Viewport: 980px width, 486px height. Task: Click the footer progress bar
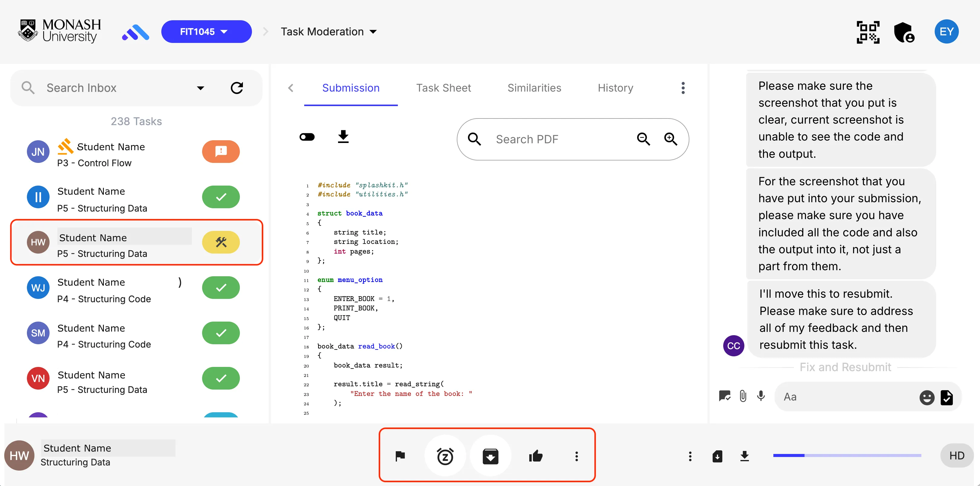847,455
